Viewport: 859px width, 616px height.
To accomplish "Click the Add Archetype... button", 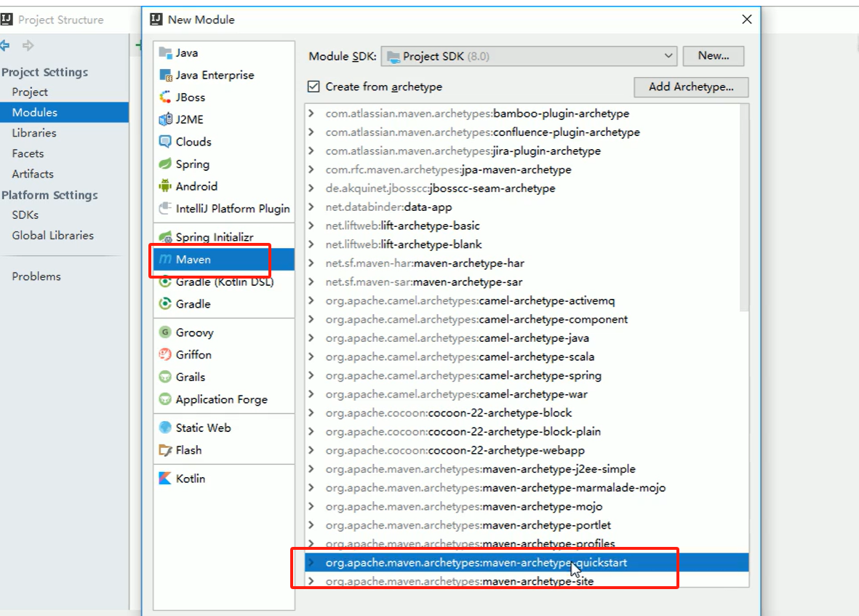I will tap(691, 87).
